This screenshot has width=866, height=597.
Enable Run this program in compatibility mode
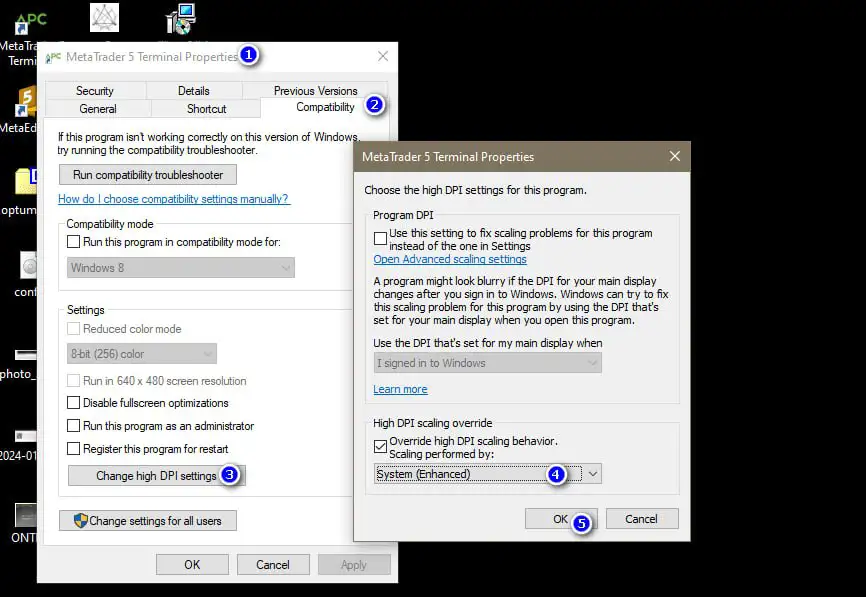(73, 242)
